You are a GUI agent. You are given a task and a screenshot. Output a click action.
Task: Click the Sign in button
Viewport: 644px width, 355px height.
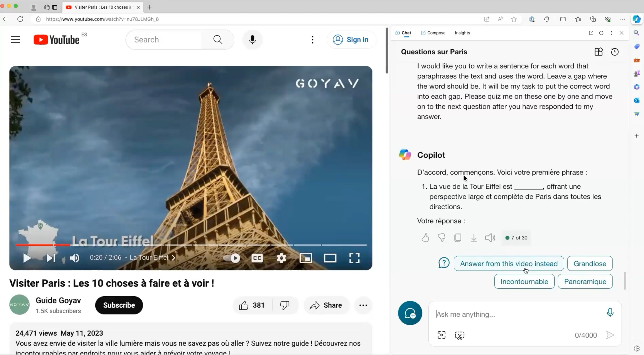point(351,40)
